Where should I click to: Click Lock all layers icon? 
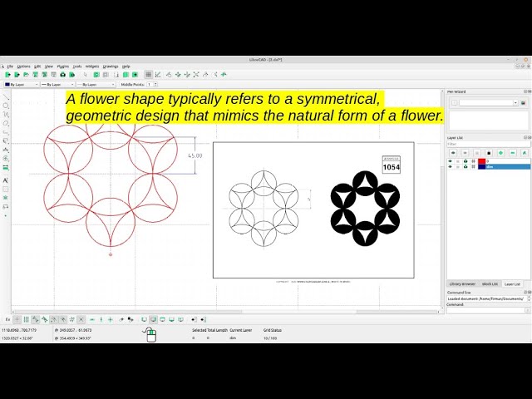click(489, 153)
